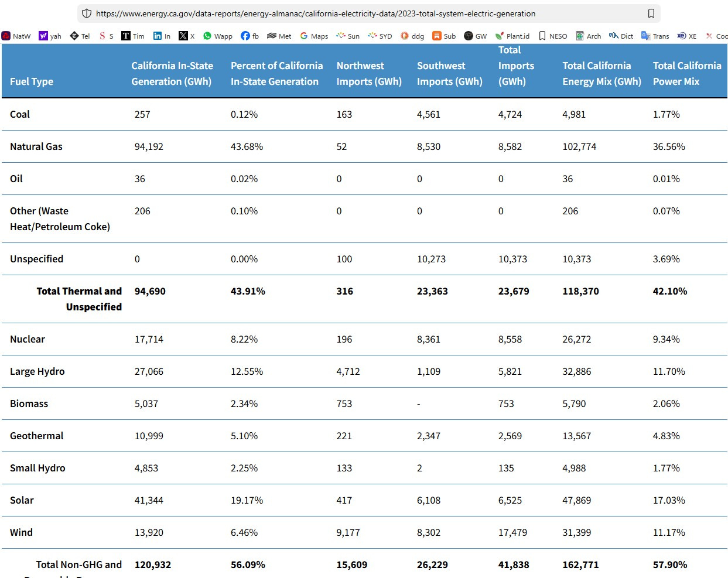Open the red S bookmark

coord(106,36)
